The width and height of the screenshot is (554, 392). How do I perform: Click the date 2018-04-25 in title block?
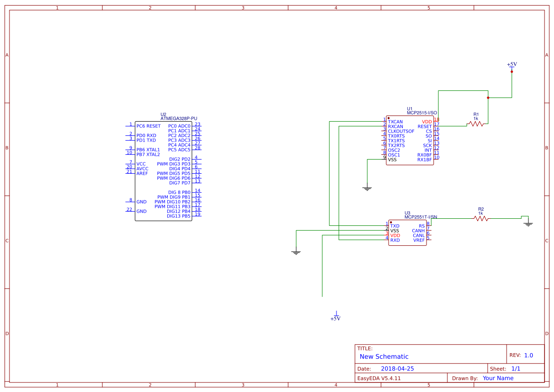[x=398, y=369]
